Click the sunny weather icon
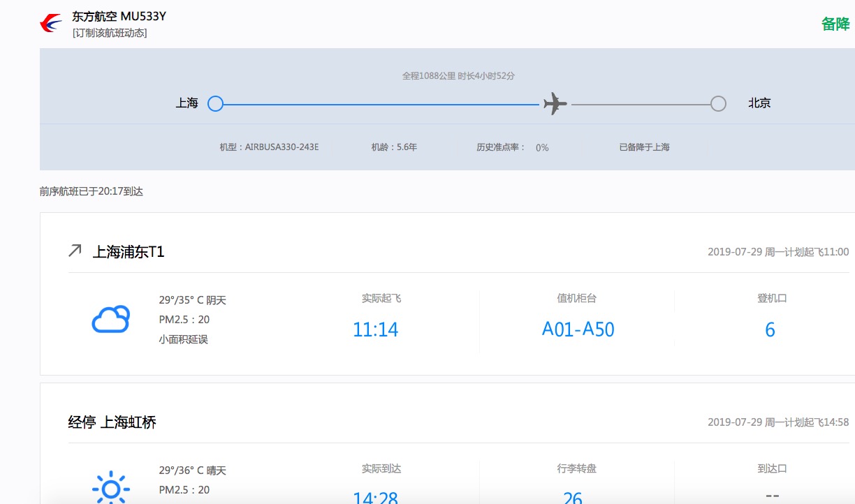This screenshot has height=504, width=855. [x=111, y=488]
